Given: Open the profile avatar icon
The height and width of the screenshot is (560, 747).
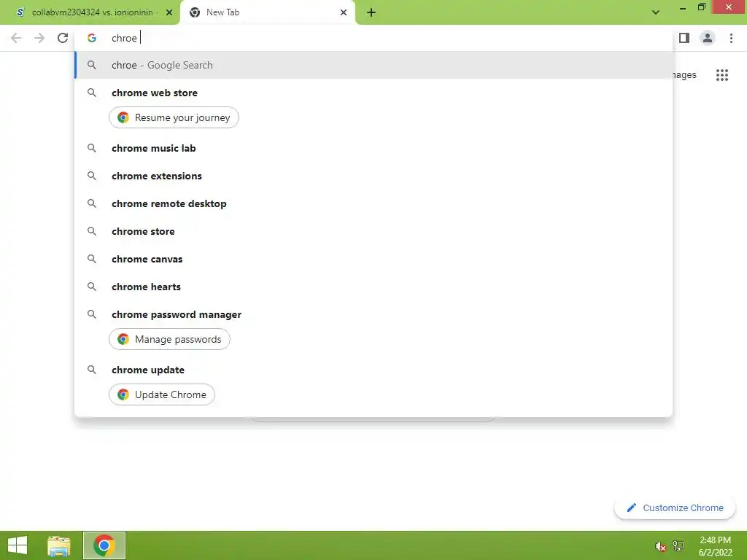Looking at the screenshot, I should pyautogui.click(x=708, y=38).
